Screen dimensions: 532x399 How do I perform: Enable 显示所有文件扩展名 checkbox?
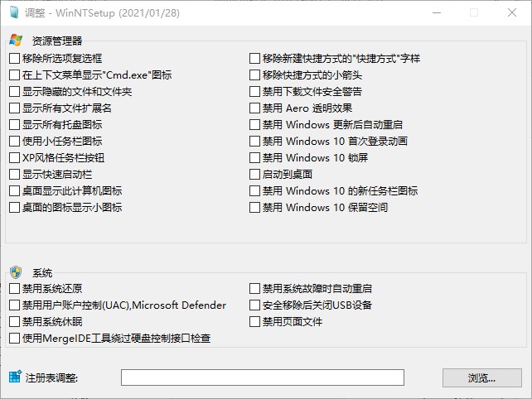click(14, 108)
